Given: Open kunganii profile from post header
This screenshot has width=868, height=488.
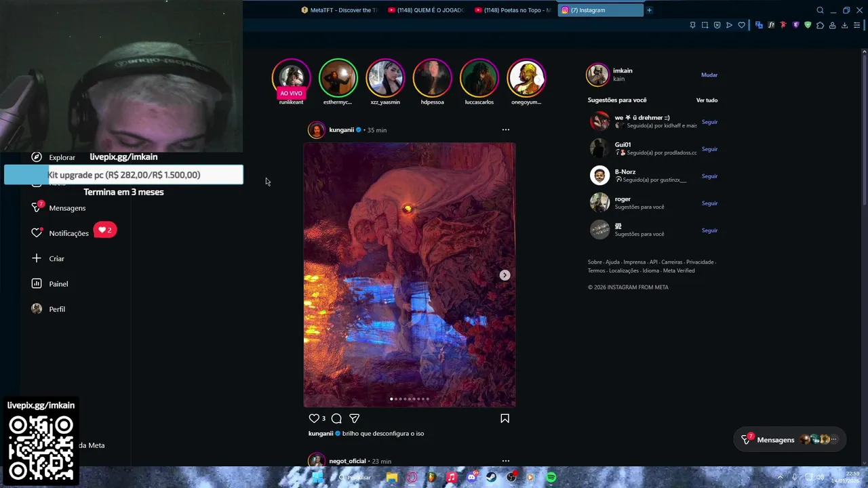Looking at the screenshot, I should 341,129.
